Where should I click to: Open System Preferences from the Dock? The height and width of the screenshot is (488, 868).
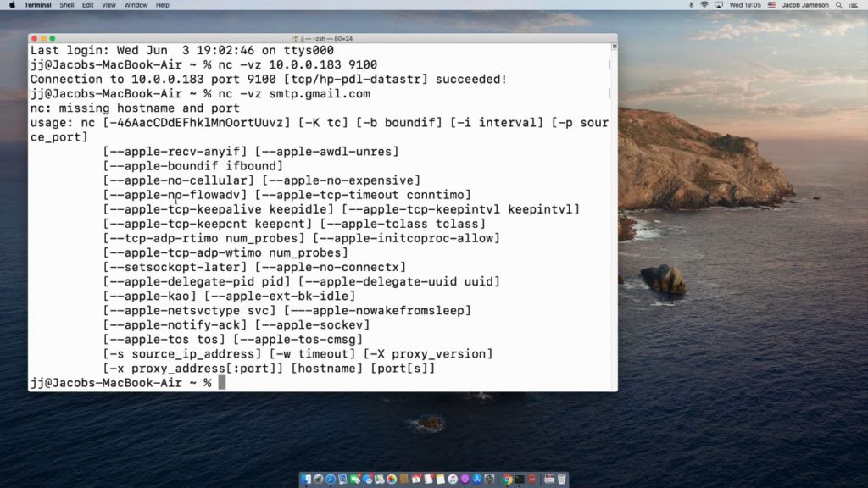pyautogui.click(x=489, y=479)
